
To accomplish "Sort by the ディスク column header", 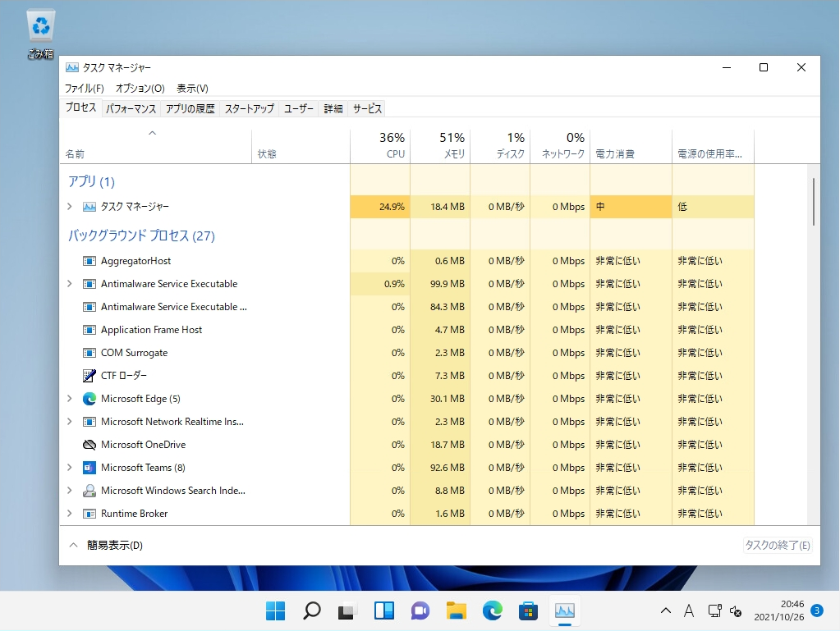I will [500, 146].
